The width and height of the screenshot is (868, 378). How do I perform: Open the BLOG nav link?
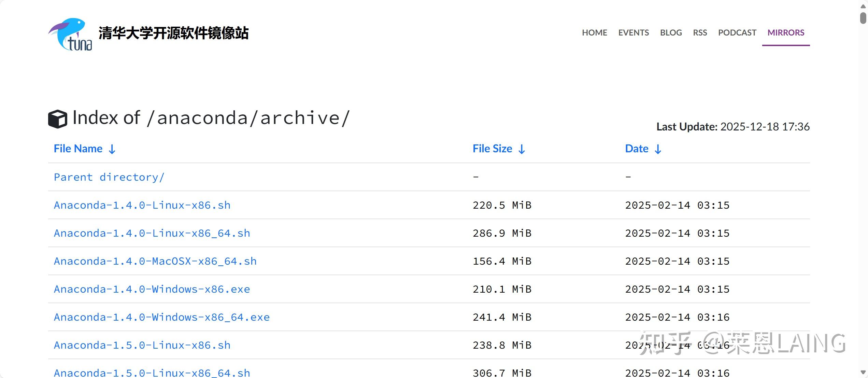[671, 33]
